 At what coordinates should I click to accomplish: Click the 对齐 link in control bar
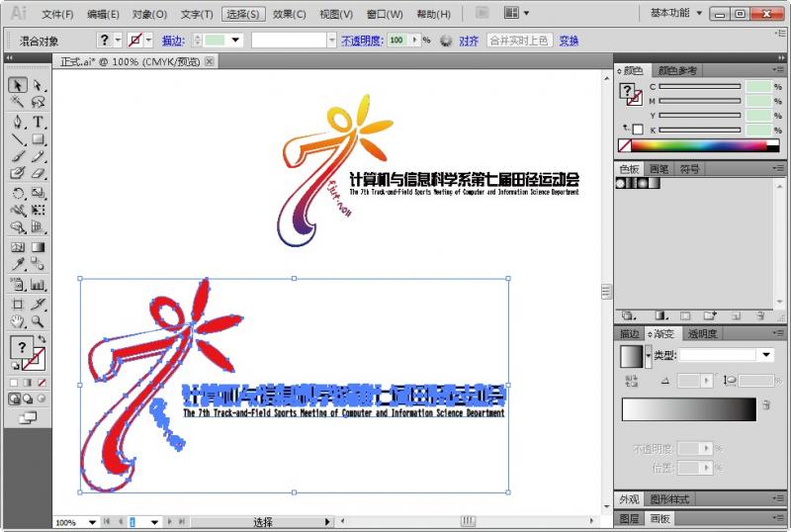[x=469, y=41]
